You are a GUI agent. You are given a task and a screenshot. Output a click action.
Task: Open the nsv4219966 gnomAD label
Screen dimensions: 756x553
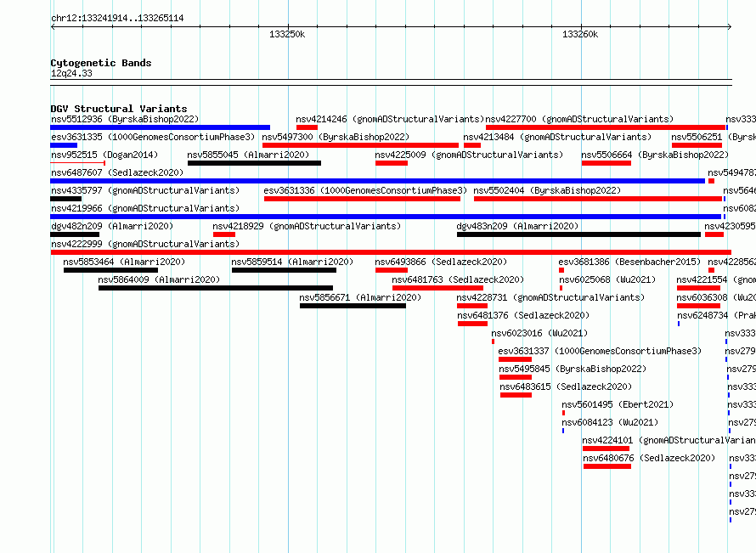[x=145, y=208]
